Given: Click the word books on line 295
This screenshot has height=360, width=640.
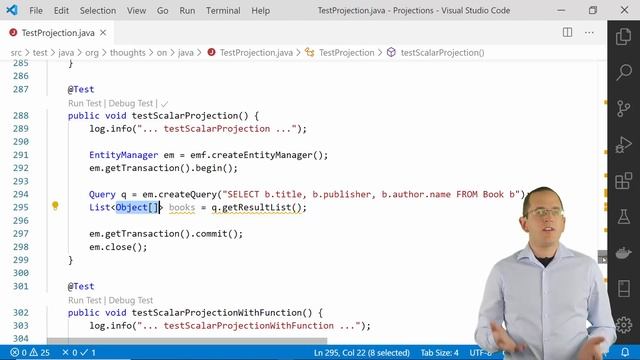Looking at the screenshot, I should [182, 207].
